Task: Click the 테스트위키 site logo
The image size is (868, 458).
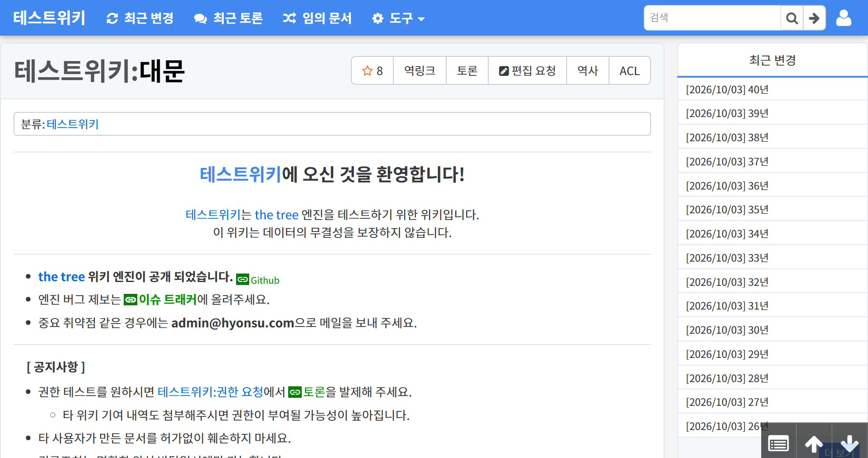Action: click(49, 18)
